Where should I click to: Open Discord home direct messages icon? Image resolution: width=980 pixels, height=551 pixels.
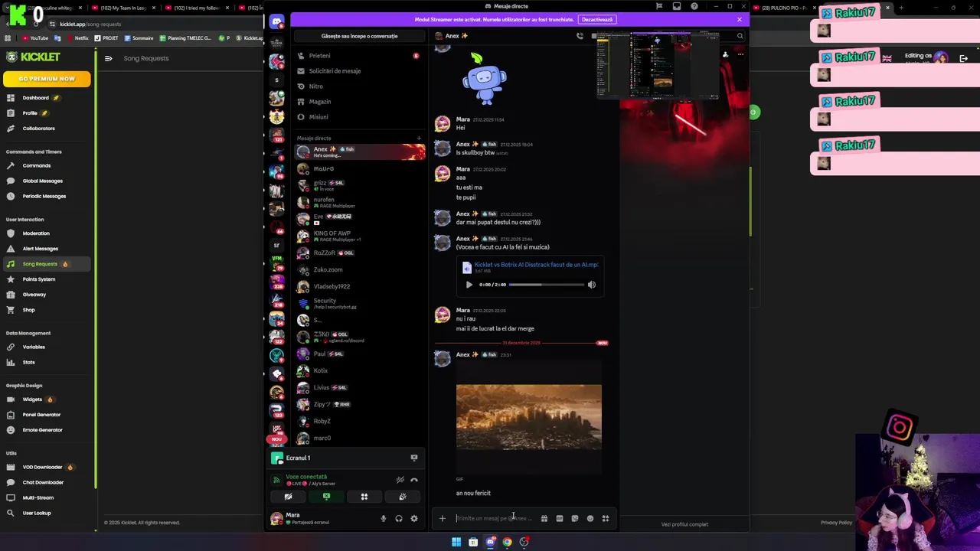pos(276,21)
